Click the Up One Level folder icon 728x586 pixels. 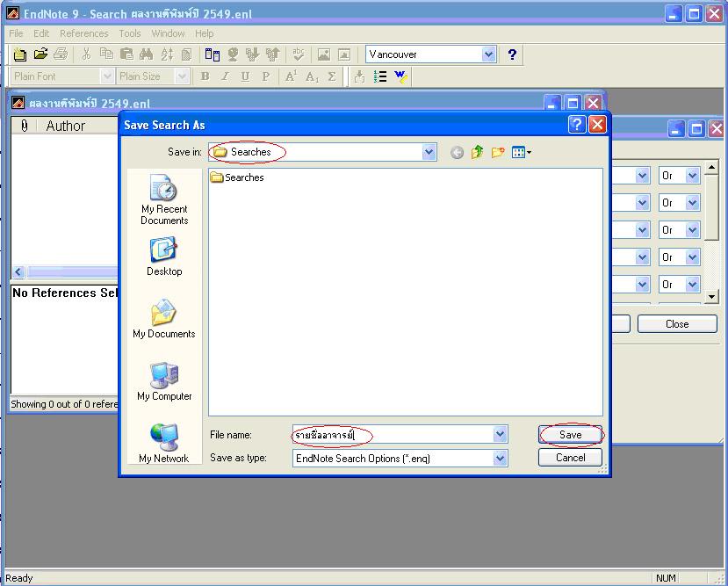478,152
